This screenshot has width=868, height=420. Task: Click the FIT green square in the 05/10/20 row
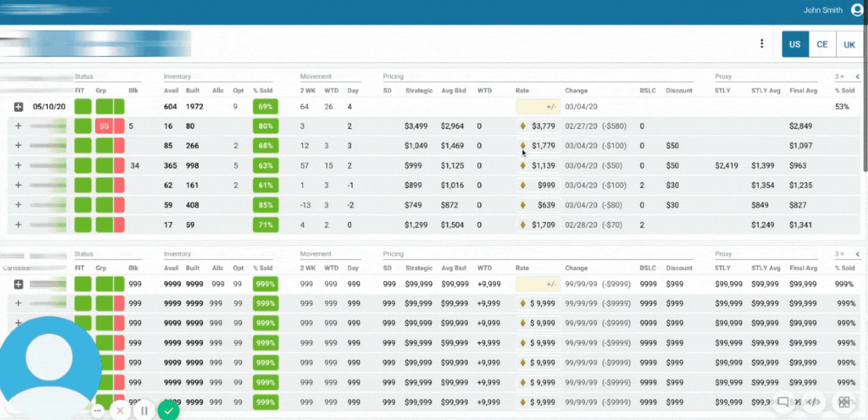83,107
